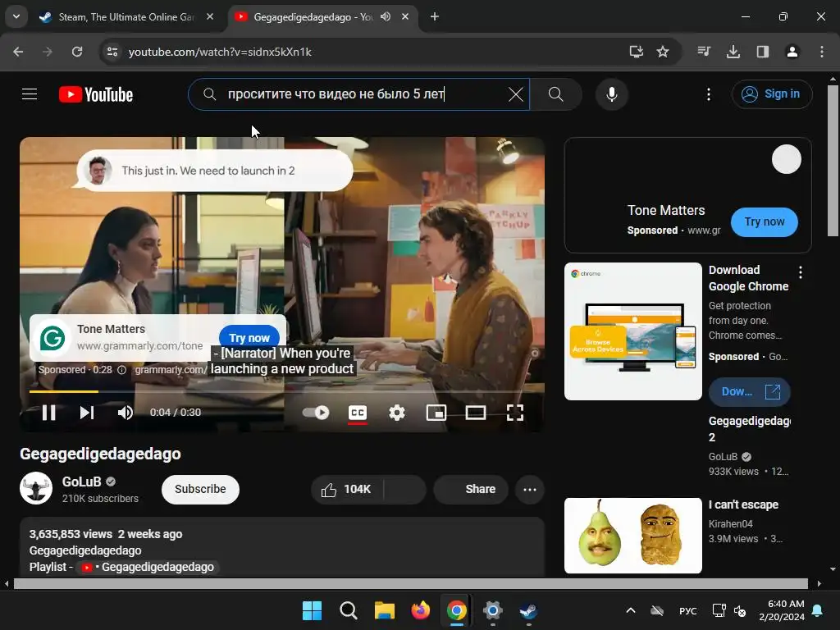This screenshot has height=630, width=840.
Task: Open Windows taskbar search
Action: coord(348,610)
